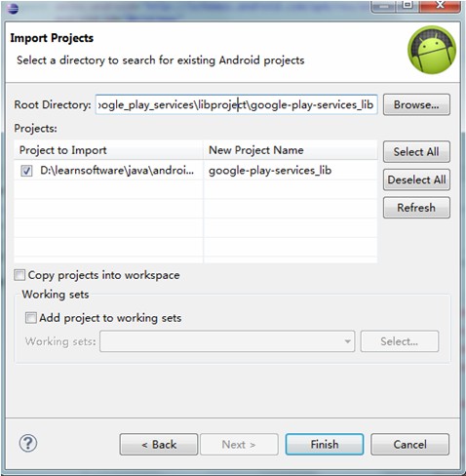The width and height of the screenshot is (466, 476).
Task: Click Finish to import the project
Action: 325,444
